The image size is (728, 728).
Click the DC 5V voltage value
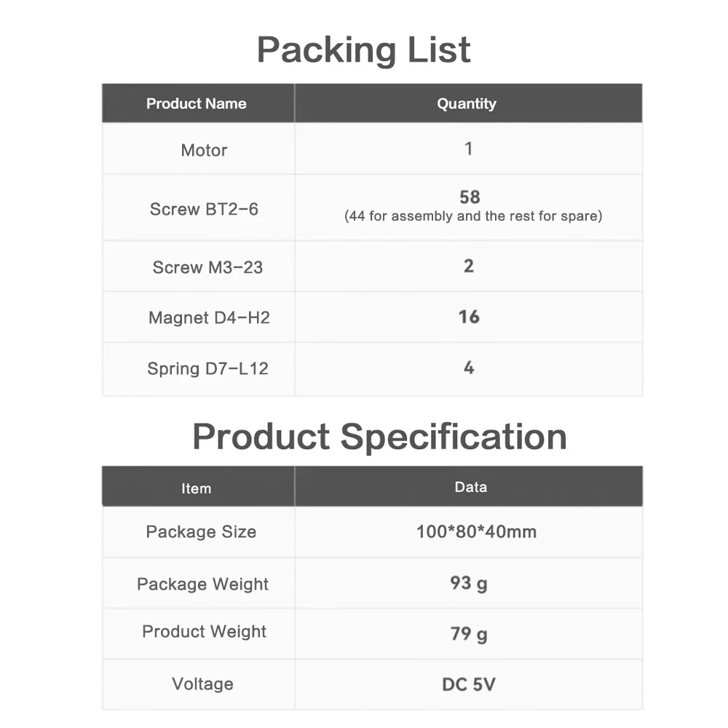(x=469, y=684)
